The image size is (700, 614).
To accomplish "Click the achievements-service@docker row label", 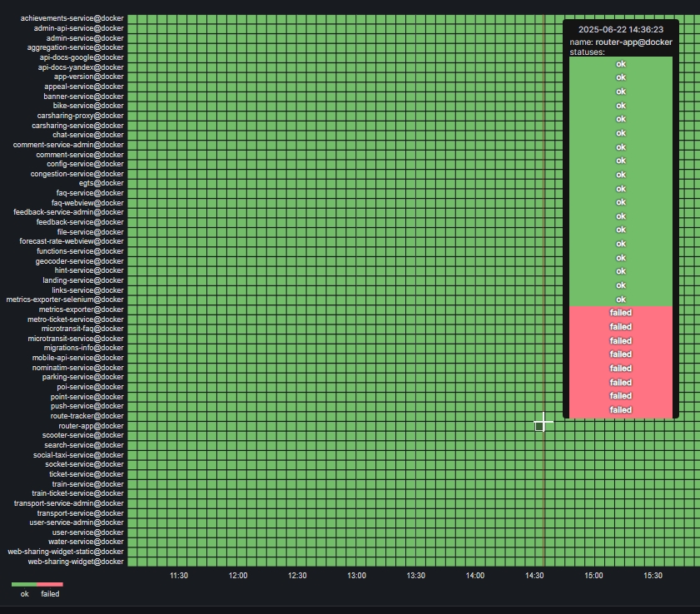I will 72,18.
